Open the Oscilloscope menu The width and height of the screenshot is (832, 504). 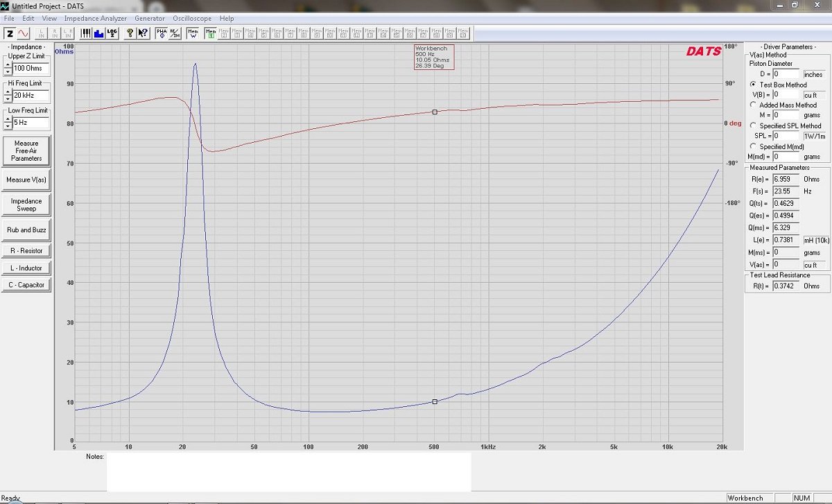pos(192,18)
